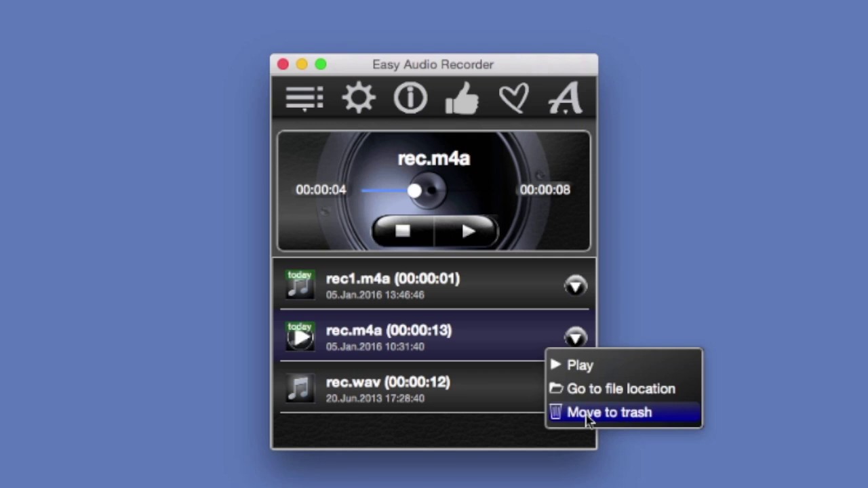Image resolution: width=868 pixels, height=488 pixels.
Task: Click the date 05.Jan.2016 13:46:46
Action: [x=375, y=295]
